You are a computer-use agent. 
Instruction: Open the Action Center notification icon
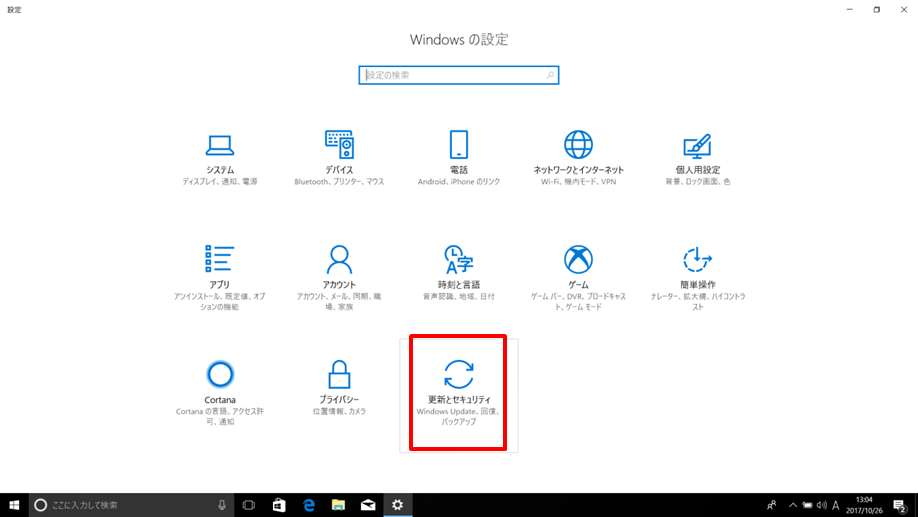(900, 505)
